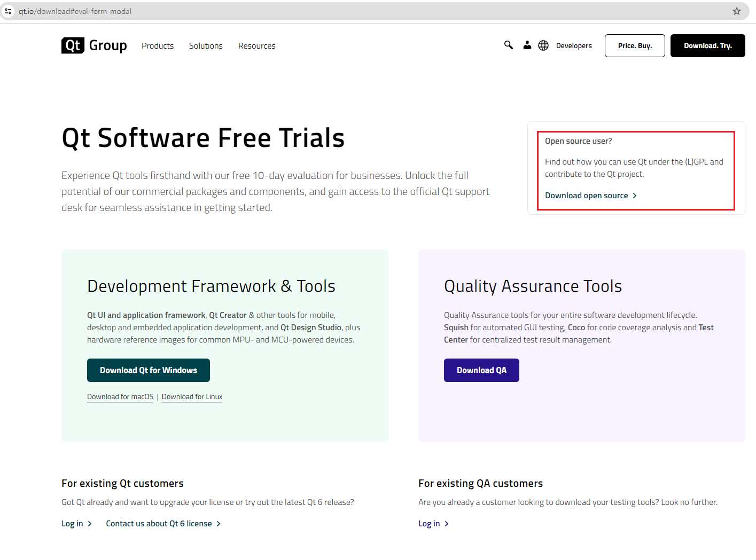The width and height of the screenshot is (756, 560).
Task: Open the search magnifier icon
Action: [x=509, y=45]
